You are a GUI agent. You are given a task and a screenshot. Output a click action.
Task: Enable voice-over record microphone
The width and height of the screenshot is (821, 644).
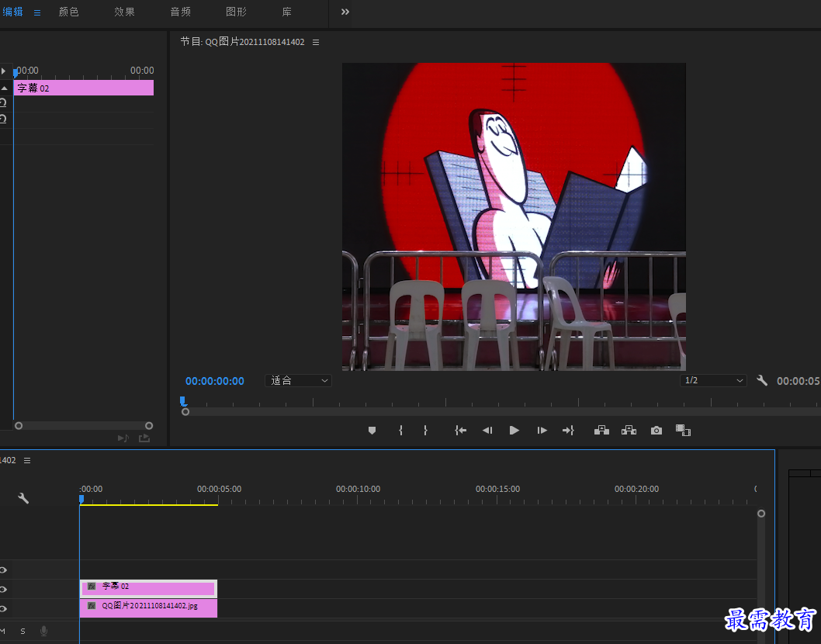click(x=44, y=632)
